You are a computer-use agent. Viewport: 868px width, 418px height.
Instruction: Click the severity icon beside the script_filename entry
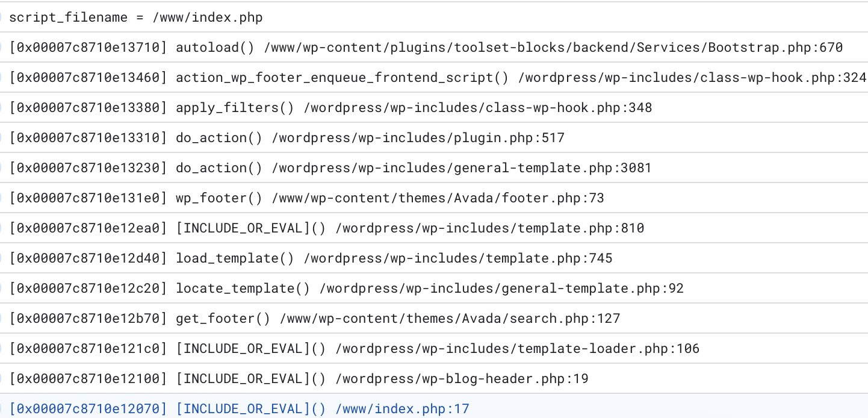[2, 17]
